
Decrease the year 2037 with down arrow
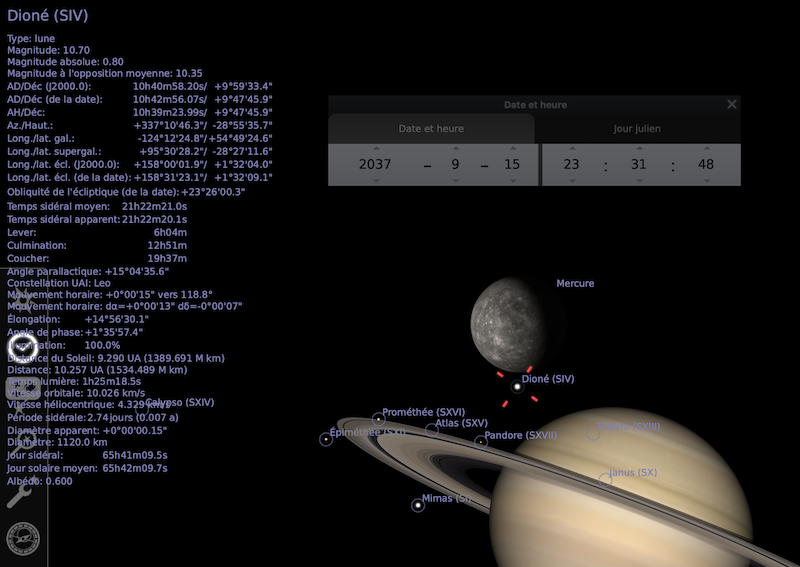tap(376, 181)
